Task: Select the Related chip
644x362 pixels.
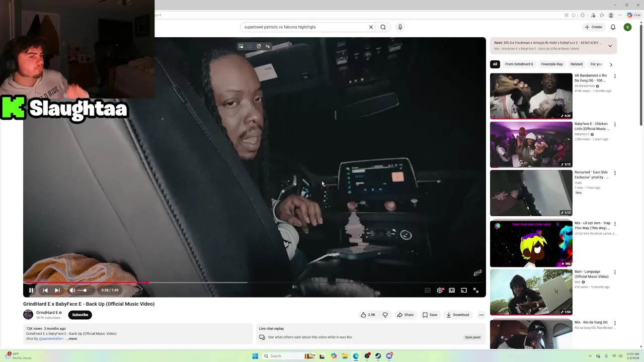Action: (x=577, y=64)
